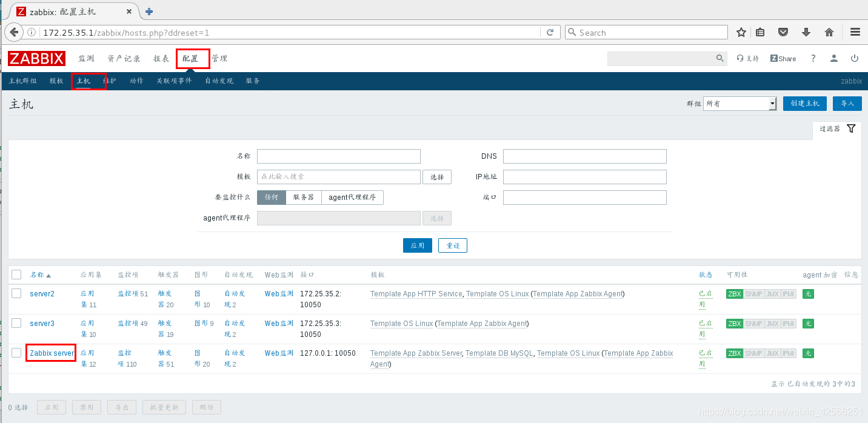
Task: Open the help question mark icon
Action: coord(813,59)
